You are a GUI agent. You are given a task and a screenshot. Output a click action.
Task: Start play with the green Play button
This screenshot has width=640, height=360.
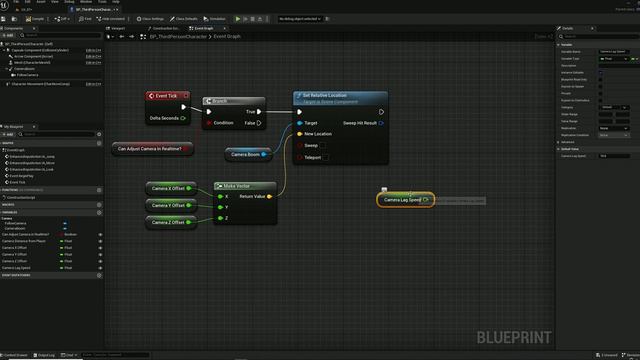(238, 19)
